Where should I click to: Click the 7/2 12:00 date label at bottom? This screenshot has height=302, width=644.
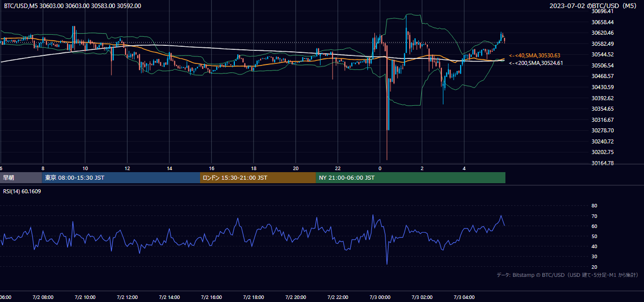point(127,297)
